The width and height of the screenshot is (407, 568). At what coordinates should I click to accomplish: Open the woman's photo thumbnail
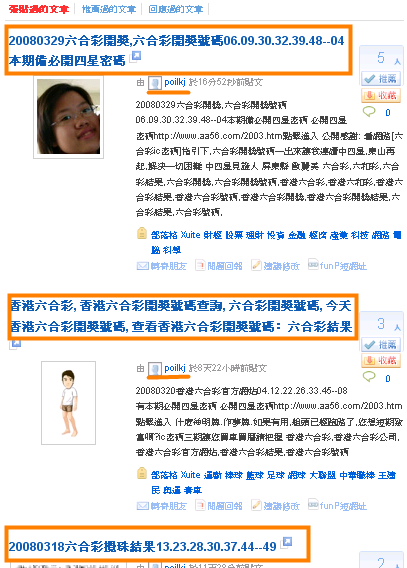click(x=68, y=117)
